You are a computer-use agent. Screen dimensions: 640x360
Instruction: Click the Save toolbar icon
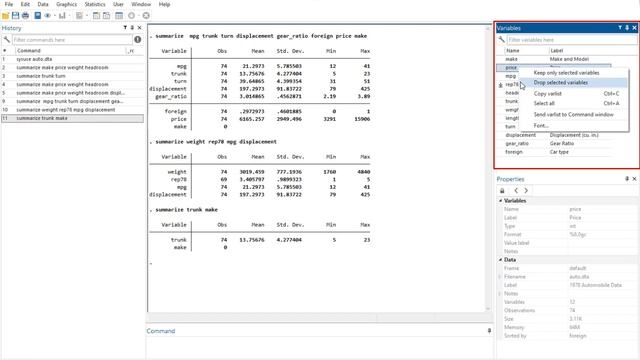click(16, 16)
